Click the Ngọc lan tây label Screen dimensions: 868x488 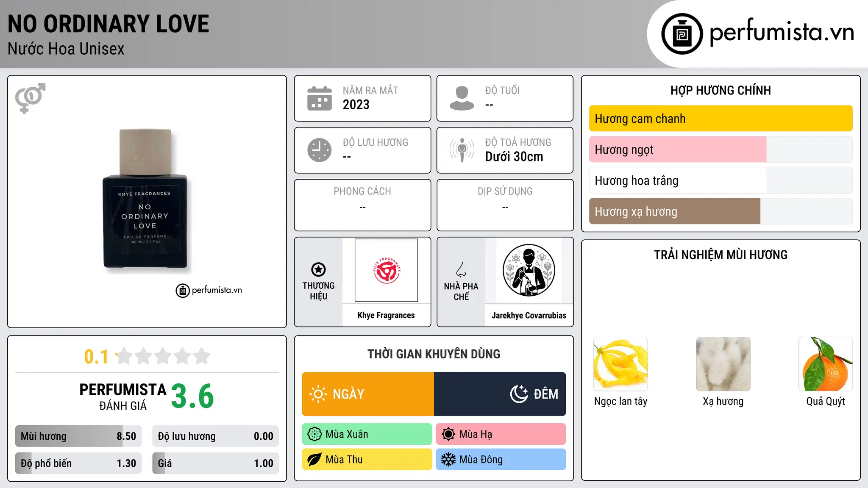click(x=620, y=401)
